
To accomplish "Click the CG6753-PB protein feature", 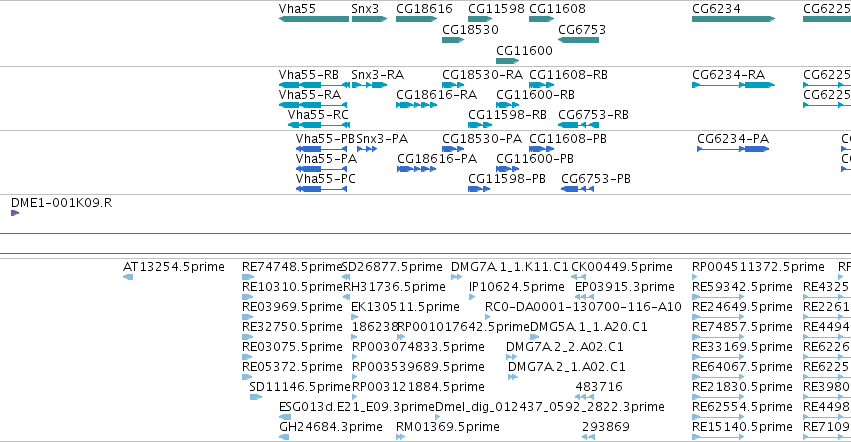I will pyautogui.click(x=577, y=189).
